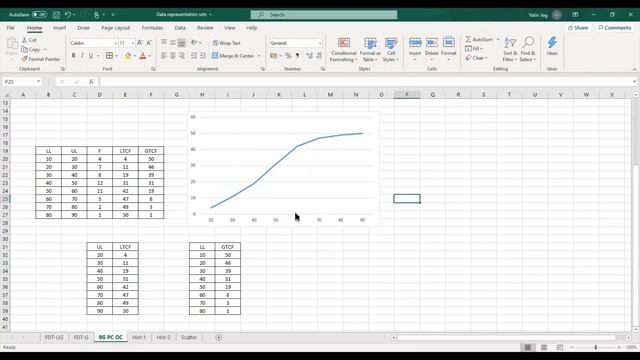The width and height of the screenshot is (640, 360).
Task: Apply Comma Style format
Action: click(297, 56)
